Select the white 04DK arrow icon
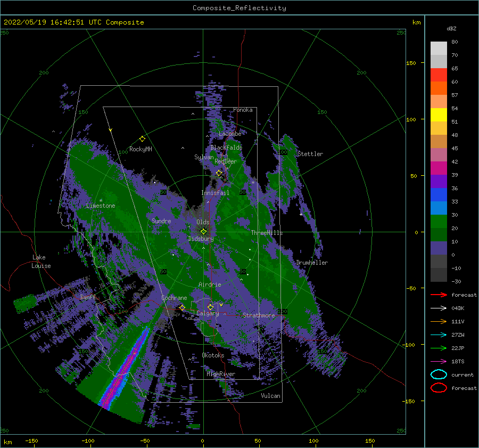The image size is (479, 448). click(439, 308)
